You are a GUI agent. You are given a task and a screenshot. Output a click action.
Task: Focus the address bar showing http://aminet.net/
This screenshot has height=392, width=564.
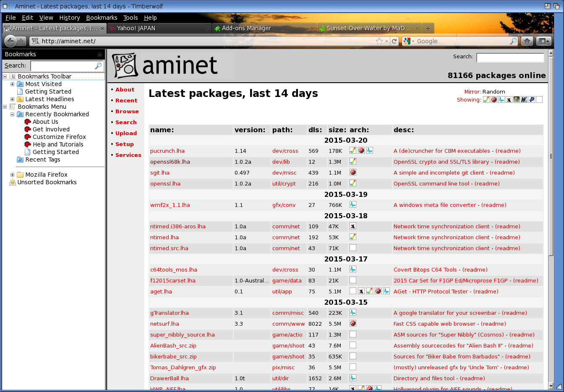point(208,41)
